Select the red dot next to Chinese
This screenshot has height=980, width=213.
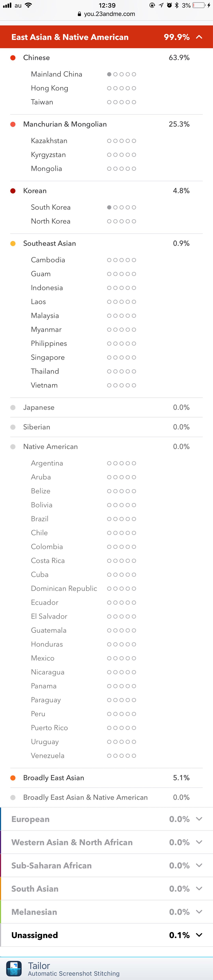click(x=13, y=58)
